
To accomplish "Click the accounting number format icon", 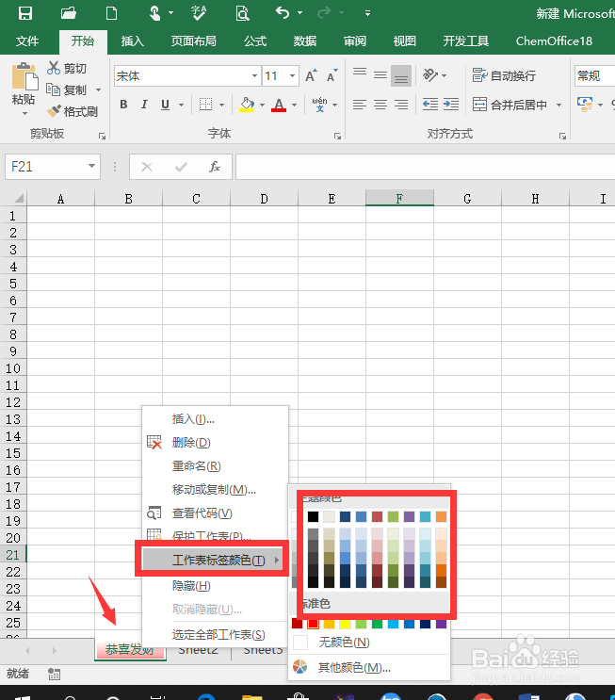I will point(585,105).
